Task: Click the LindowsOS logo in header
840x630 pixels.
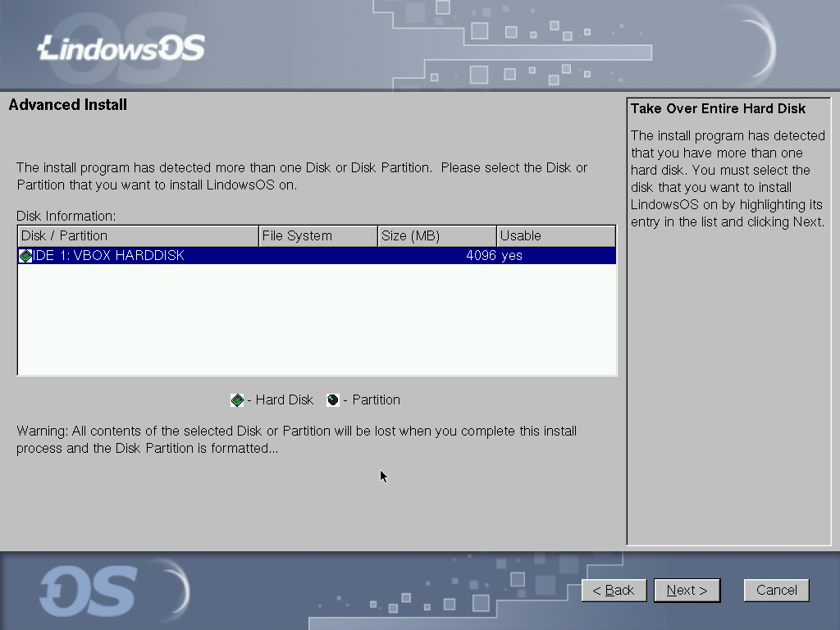Action: pos(121,48)
